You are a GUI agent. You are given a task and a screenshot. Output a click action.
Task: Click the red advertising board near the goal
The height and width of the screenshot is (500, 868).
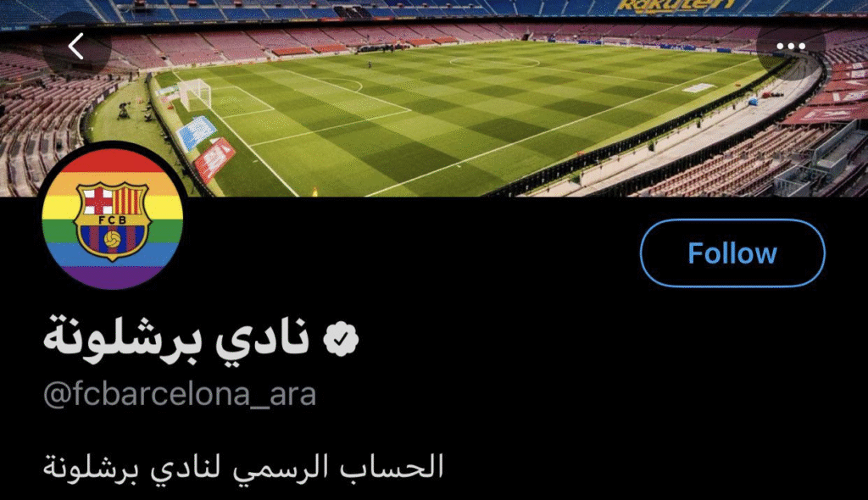[214, 159]
